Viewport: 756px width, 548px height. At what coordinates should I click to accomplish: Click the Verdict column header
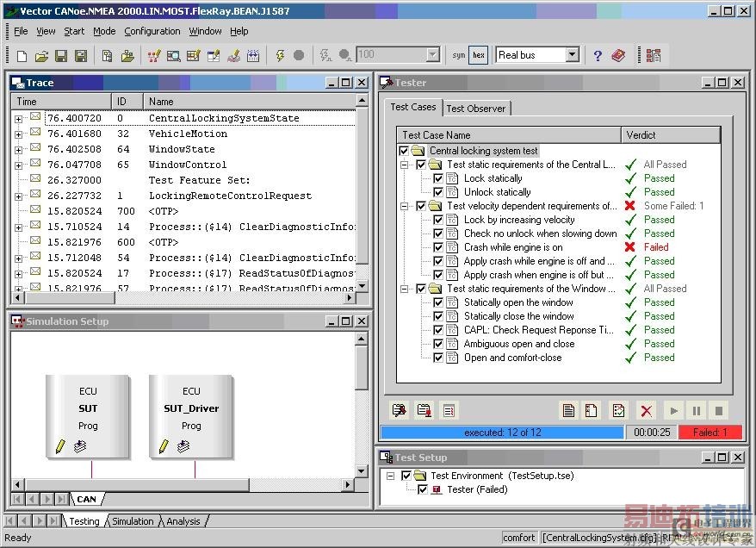[671, 135]
